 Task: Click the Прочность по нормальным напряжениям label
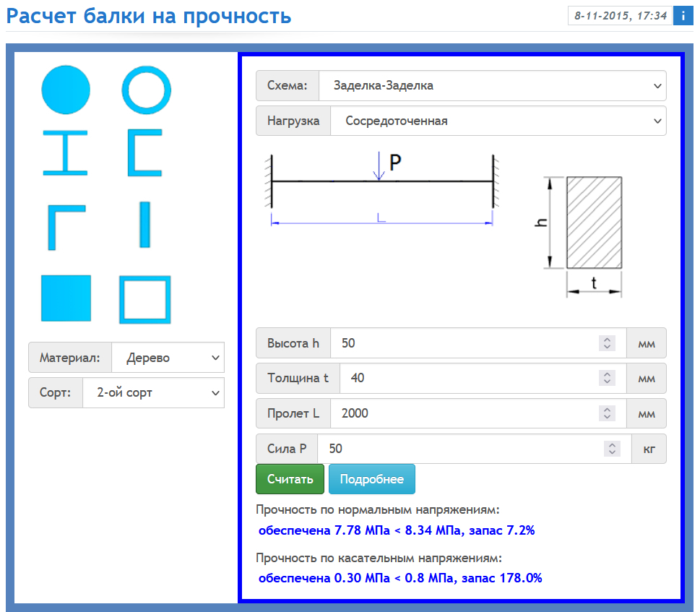[378, 510]
